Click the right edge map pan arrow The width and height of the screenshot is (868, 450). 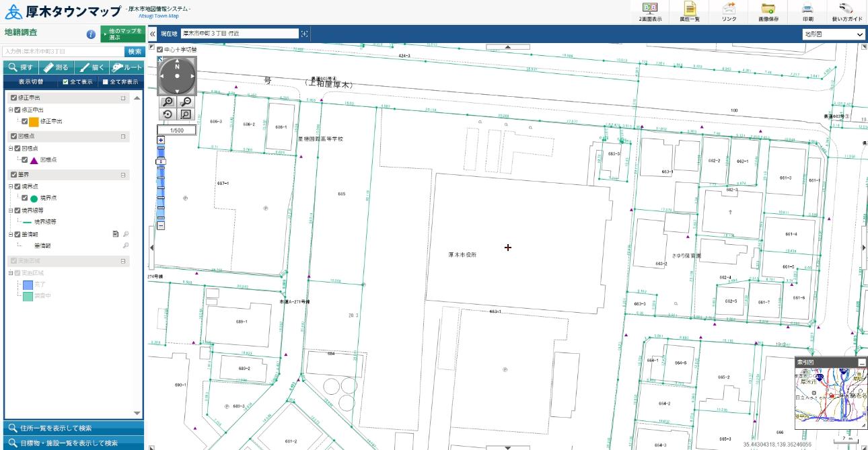pyautogui.click(x=865, y=248)
